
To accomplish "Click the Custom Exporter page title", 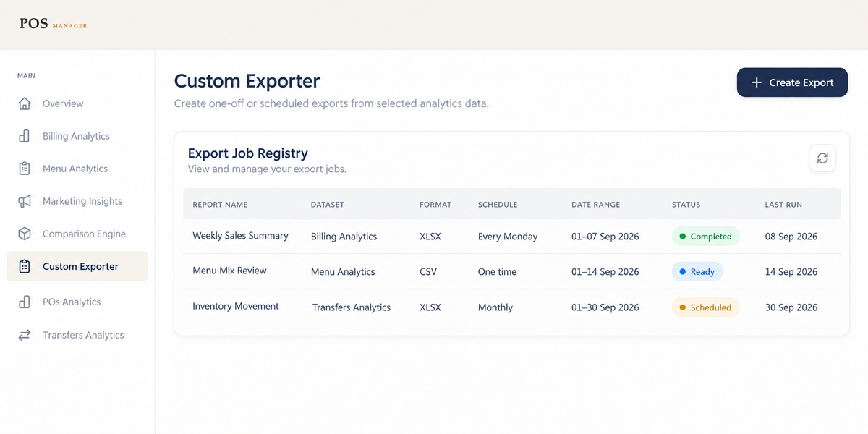I will point(247,81).
